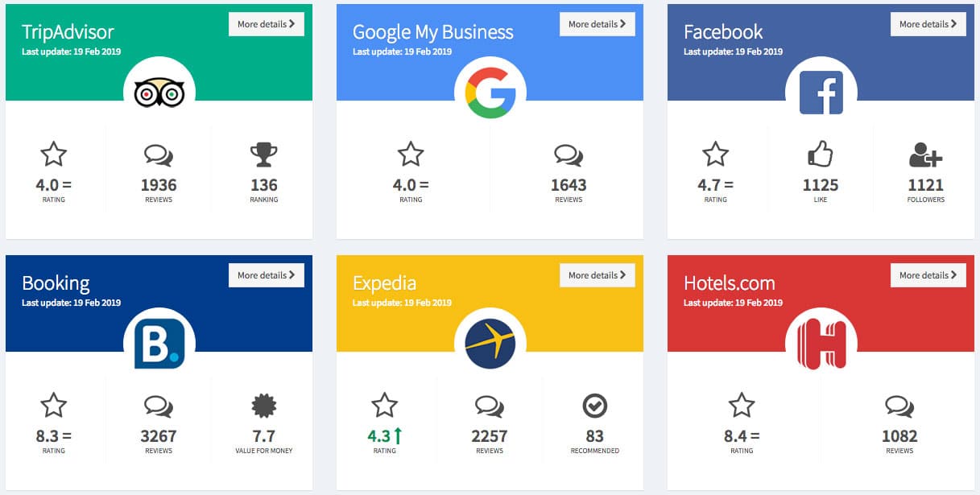Click the Expedia airplane logo
Viewport: 980px width, 495px height.
pyautogui.click(x=490, y=344)
